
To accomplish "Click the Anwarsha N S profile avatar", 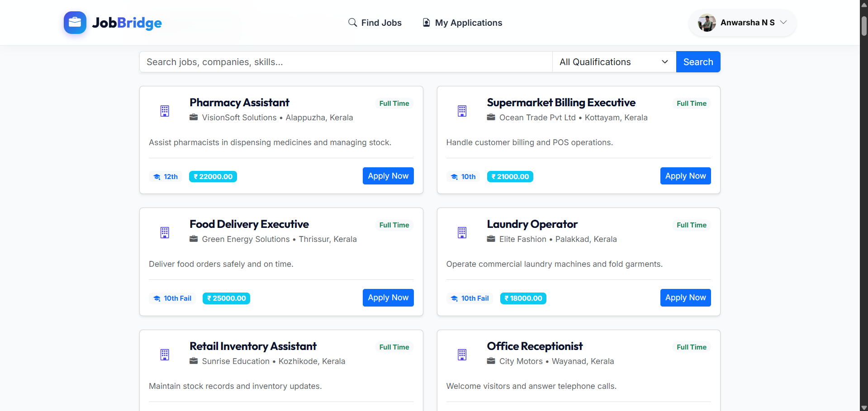I will (707, 23).
